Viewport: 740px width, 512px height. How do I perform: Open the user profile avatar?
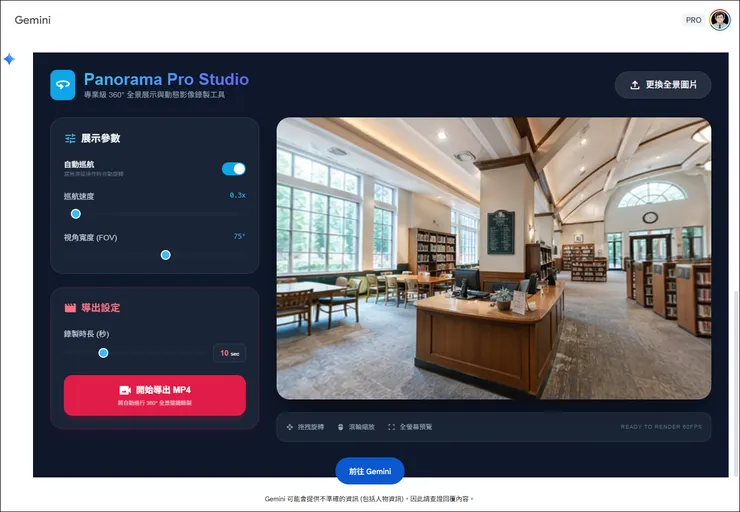coord(720,20)
